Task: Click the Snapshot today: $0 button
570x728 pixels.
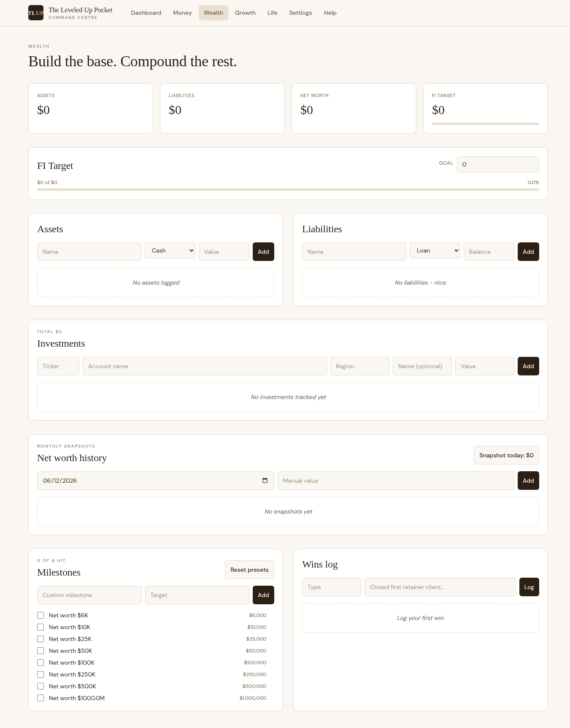Action: 506,455
